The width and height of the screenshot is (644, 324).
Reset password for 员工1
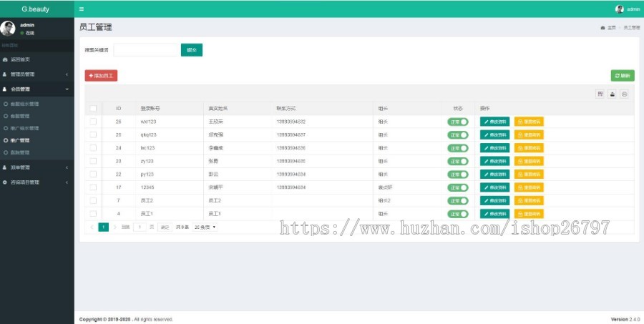pyautogui.click(x=529, y=214)
